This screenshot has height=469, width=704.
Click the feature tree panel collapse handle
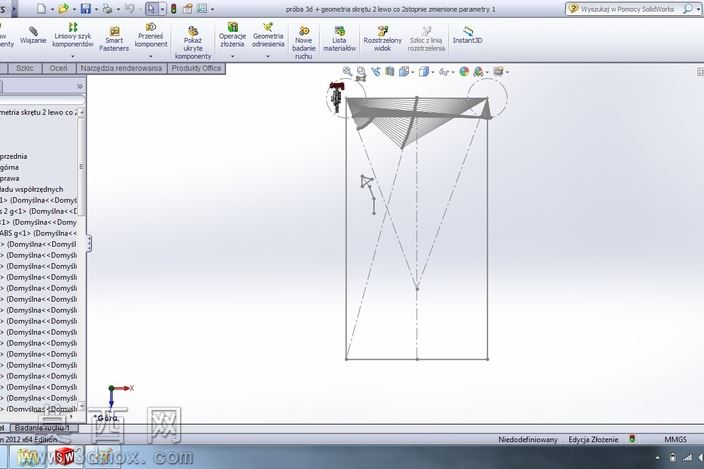[x=89, y=244]
